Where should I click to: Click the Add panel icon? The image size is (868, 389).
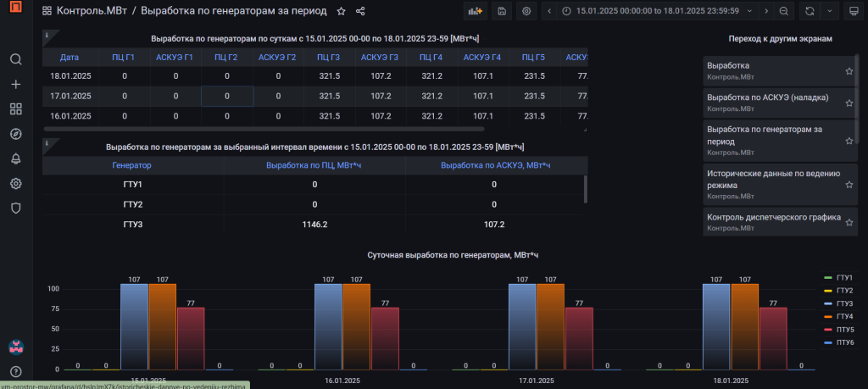[x=475, y=12]
